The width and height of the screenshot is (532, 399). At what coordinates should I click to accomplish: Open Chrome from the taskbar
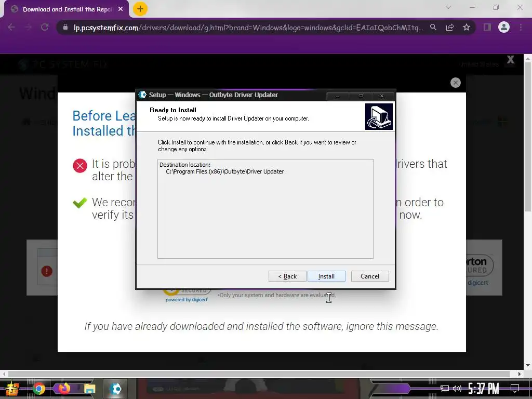tap(39, 389)
